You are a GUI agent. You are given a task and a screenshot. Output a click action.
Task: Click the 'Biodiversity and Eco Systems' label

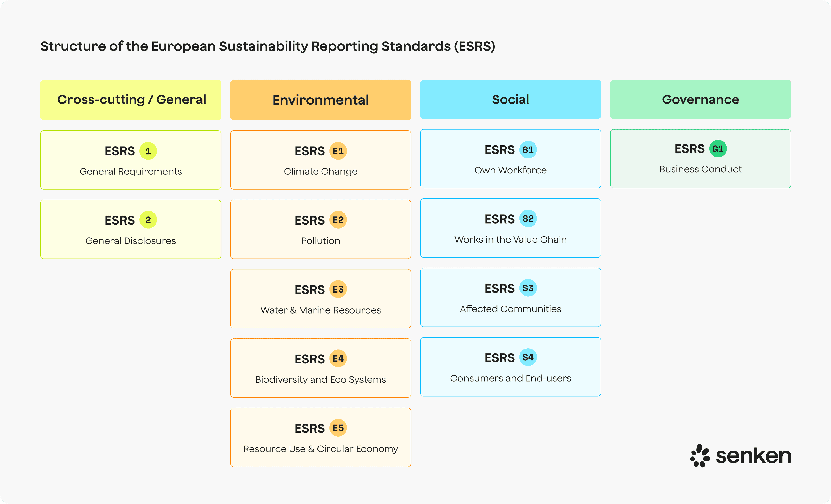point(321,380)
